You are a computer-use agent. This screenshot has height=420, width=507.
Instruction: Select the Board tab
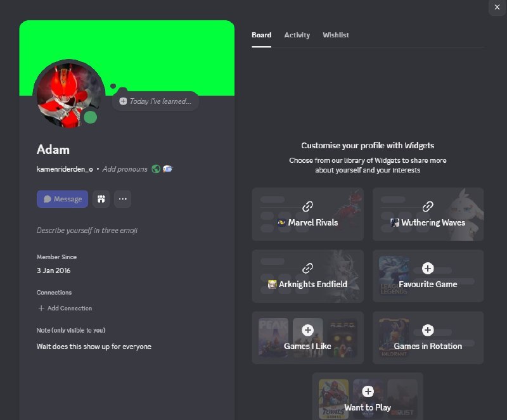(x=261, y=35)
